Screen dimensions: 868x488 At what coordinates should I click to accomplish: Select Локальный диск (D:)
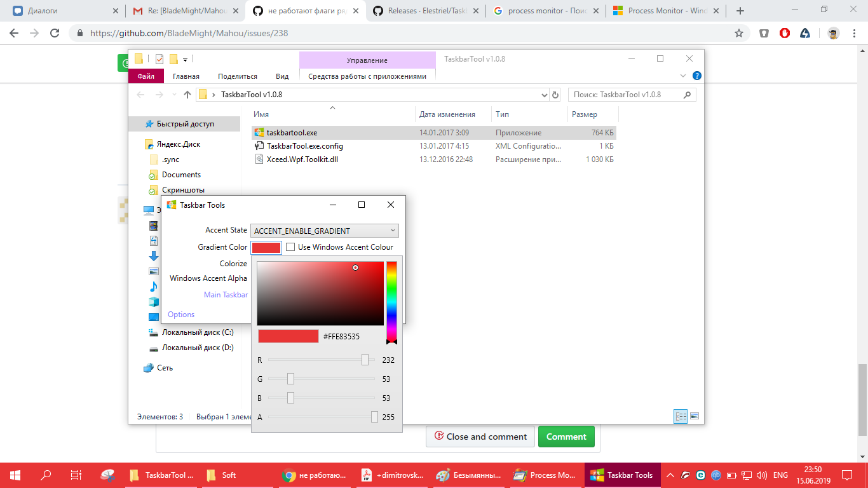point(198,348)
